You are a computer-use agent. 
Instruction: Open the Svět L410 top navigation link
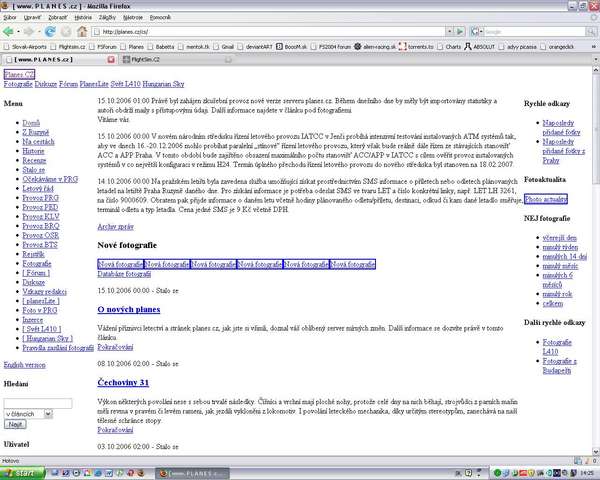click(126, 84)
